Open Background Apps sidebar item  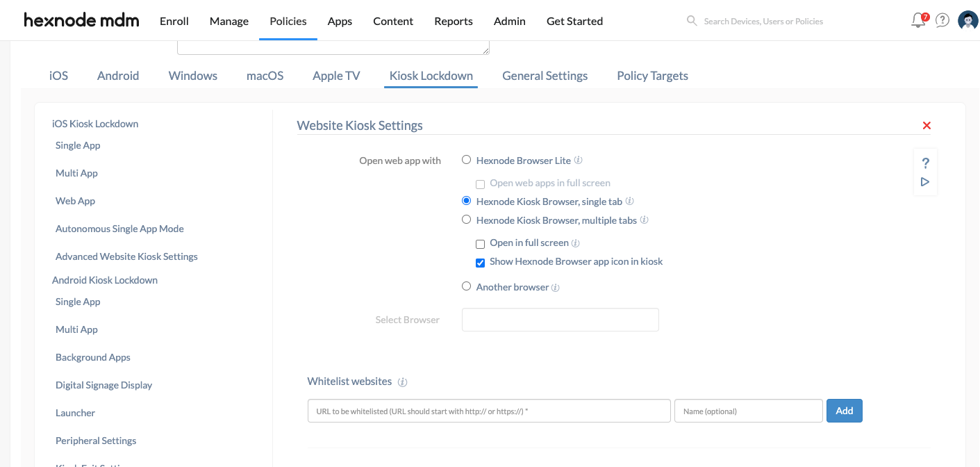pos(93,357)
